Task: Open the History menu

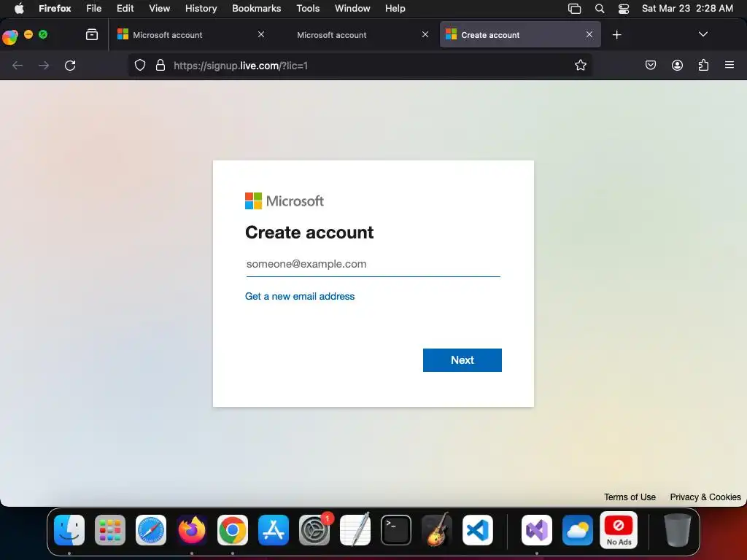Action: 201,8
